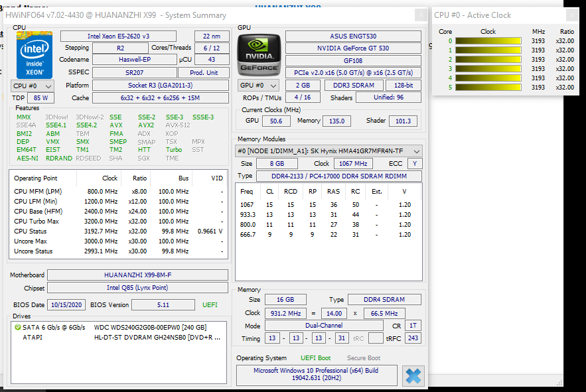The height and width of the screenshot is (392, 586).
Task: Click the Core 5 clock bar
Action: pos(488,87)
